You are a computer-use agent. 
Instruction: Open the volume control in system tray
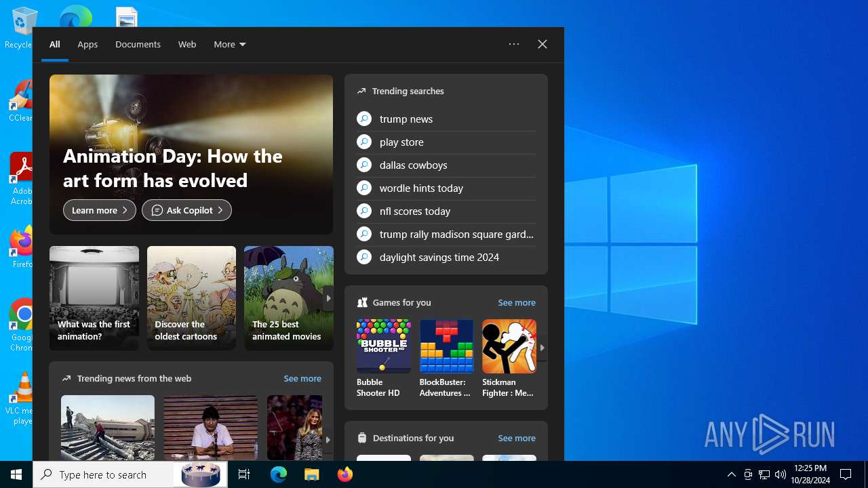(780, 474)
